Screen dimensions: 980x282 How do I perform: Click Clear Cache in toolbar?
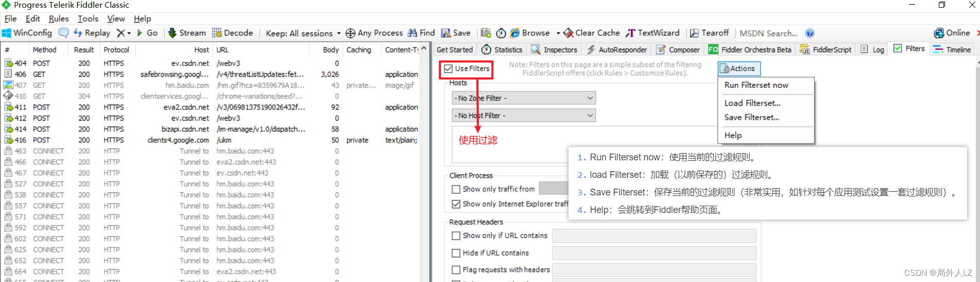(x=592, y=33)
